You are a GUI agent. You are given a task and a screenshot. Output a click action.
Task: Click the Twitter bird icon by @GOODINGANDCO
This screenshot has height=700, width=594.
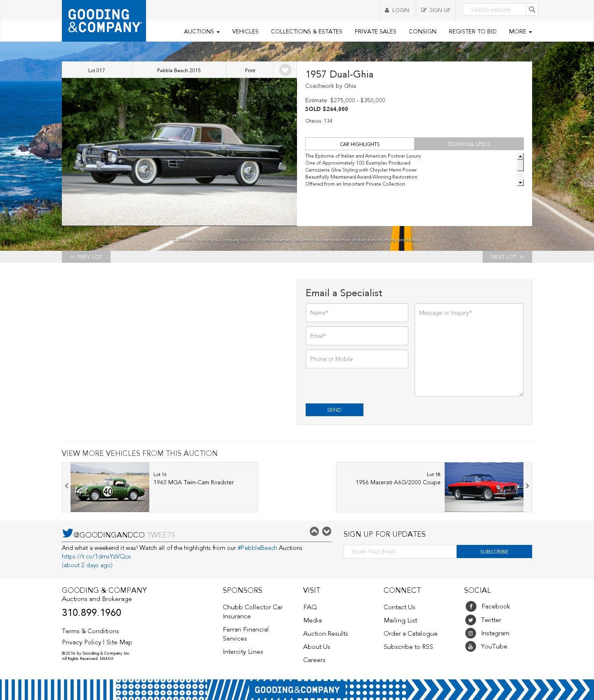(67, 533)
